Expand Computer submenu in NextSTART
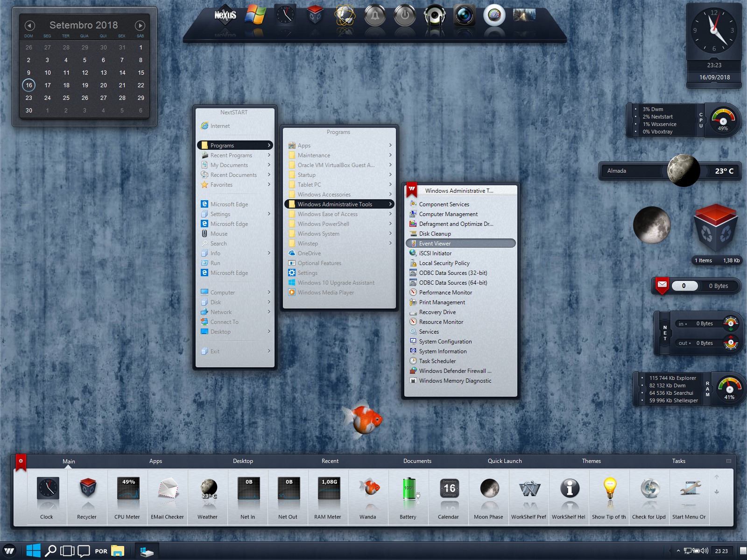The height and width of the screenshot is (560, 747). (236, 293)
